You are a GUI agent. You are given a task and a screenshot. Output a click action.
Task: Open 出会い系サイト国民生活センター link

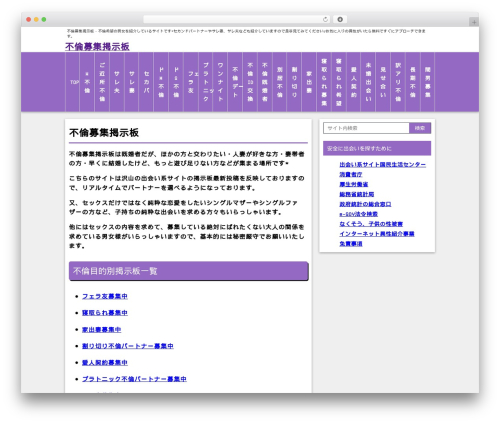[x=383, y=164]
